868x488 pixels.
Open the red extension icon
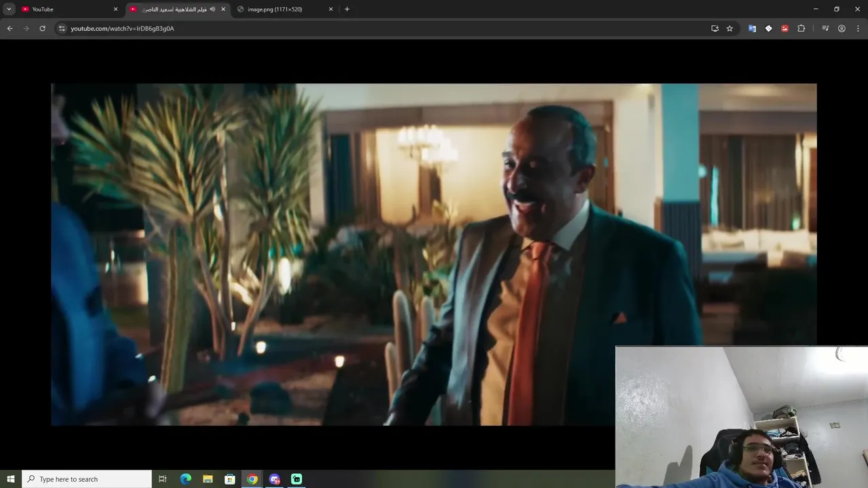coord(785,28)
